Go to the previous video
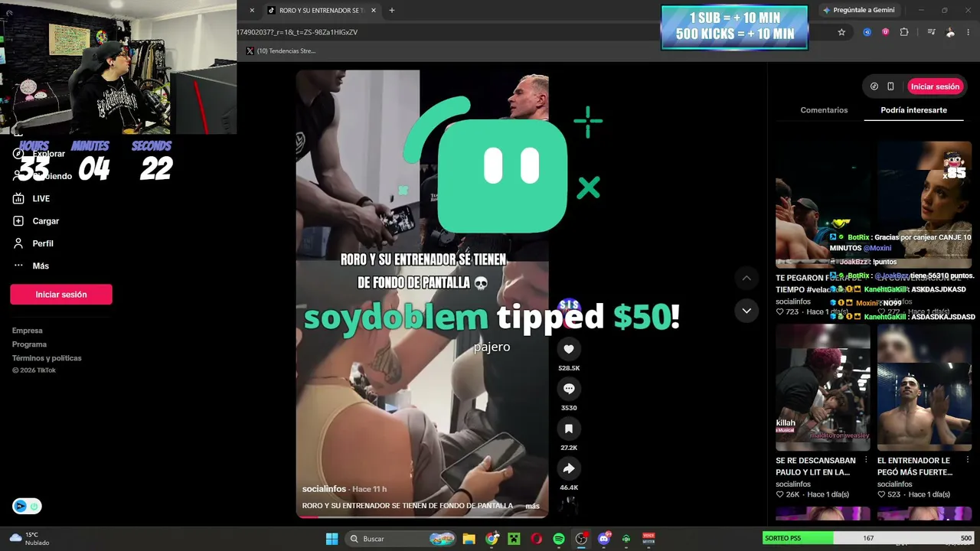The height and width of the screenshot is (551, 980). (746, 278)
